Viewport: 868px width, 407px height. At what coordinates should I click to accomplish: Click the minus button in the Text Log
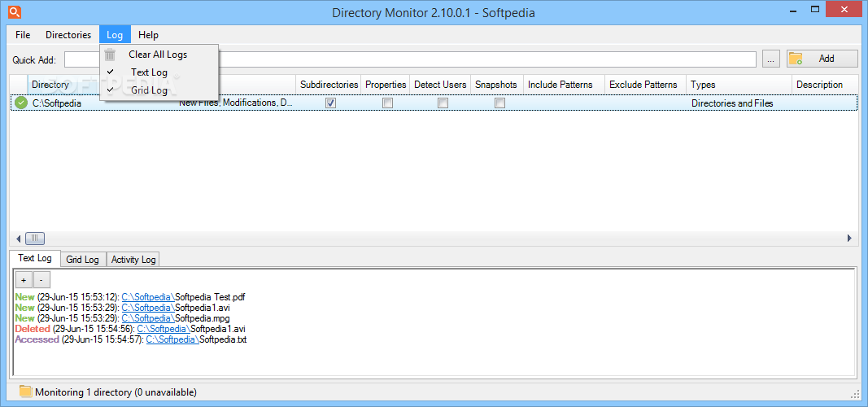(41, 280)
